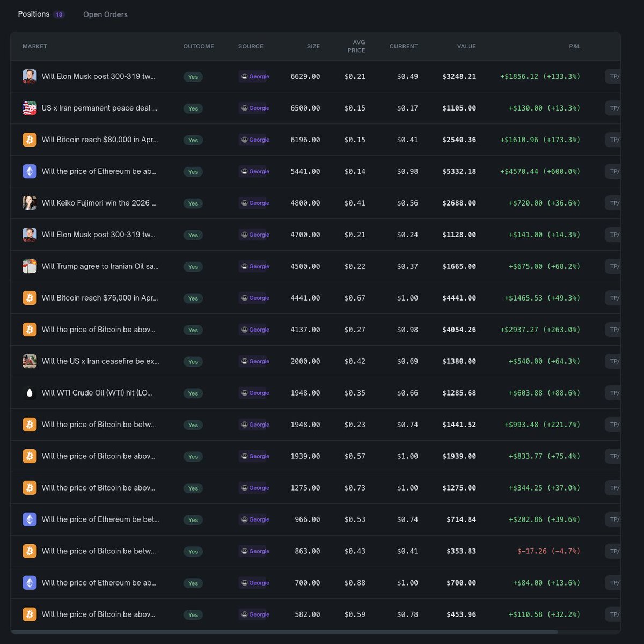Screen dimensions: 644x644
Task: Click the Georgie badge in the US x Iran peace deal row
Action: [255, 108]
